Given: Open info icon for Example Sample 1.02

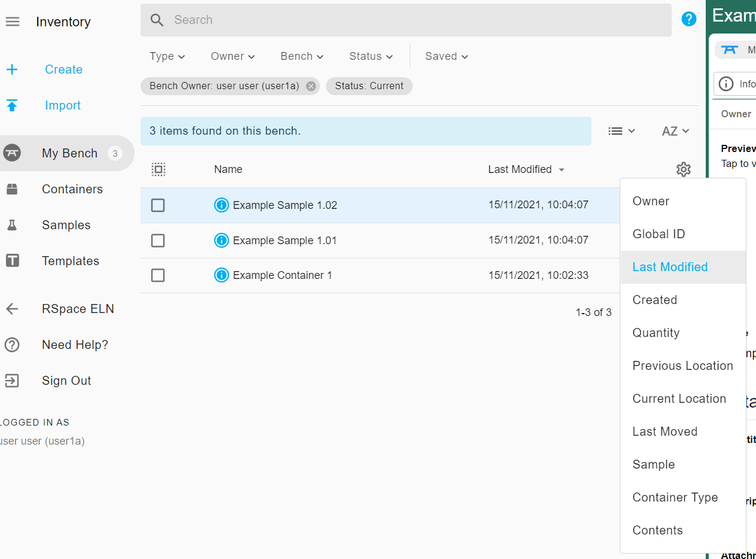Looking at the screenshot, I should pyautogui.click(x=221, y=205).
